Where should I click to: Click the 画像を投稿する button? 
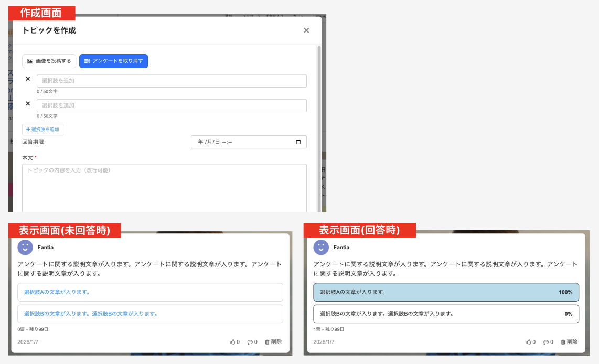click(x=49, y=61)
